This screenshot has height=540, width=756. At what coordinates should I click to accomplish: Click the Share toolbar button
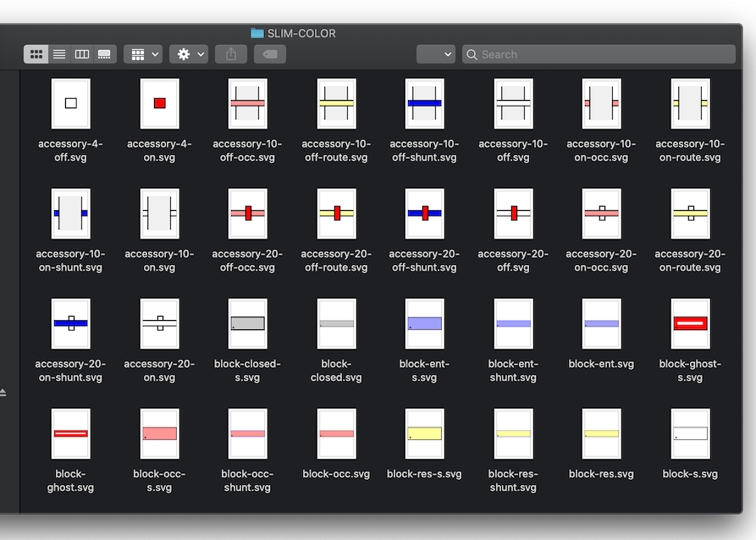click(231, 54)
